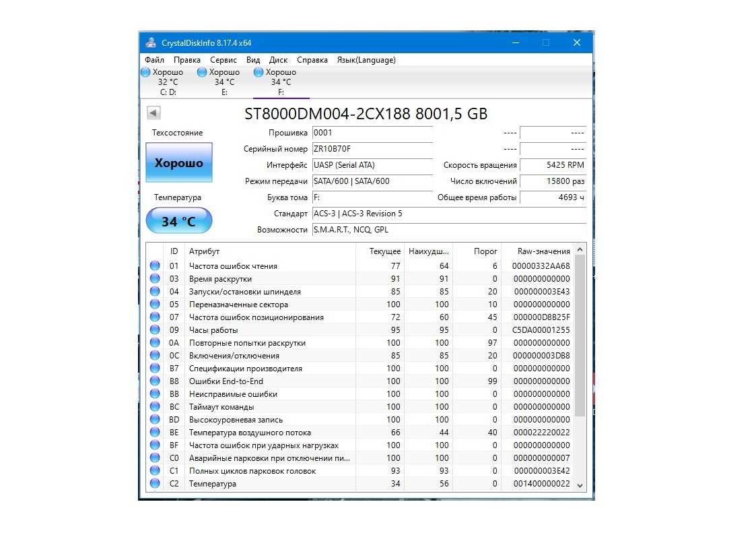This screenshot has height=535, width=756.
Task: Click the Интерфейс field UASP (Serial ATA)
Action: pos(373,165)
